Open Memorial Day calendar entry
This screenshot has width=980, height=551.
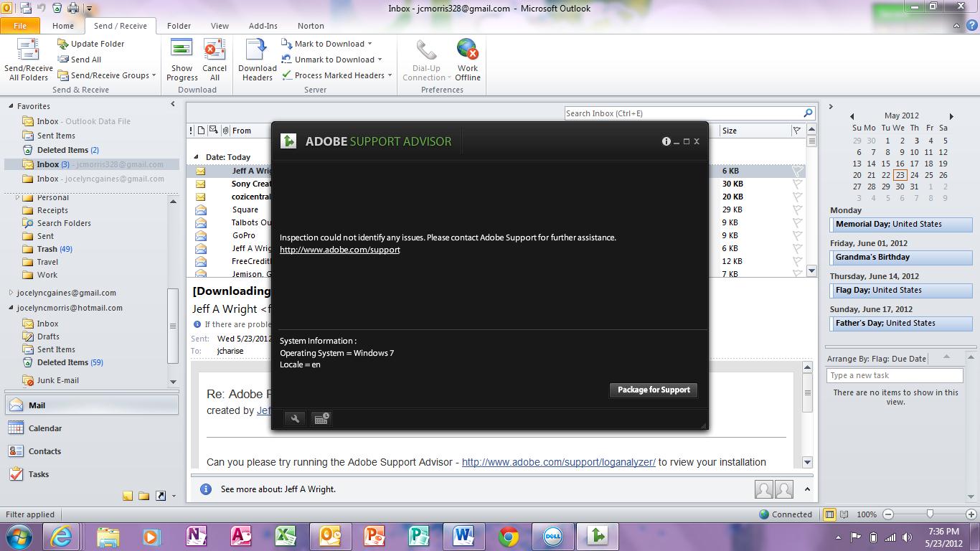point(901,224)
